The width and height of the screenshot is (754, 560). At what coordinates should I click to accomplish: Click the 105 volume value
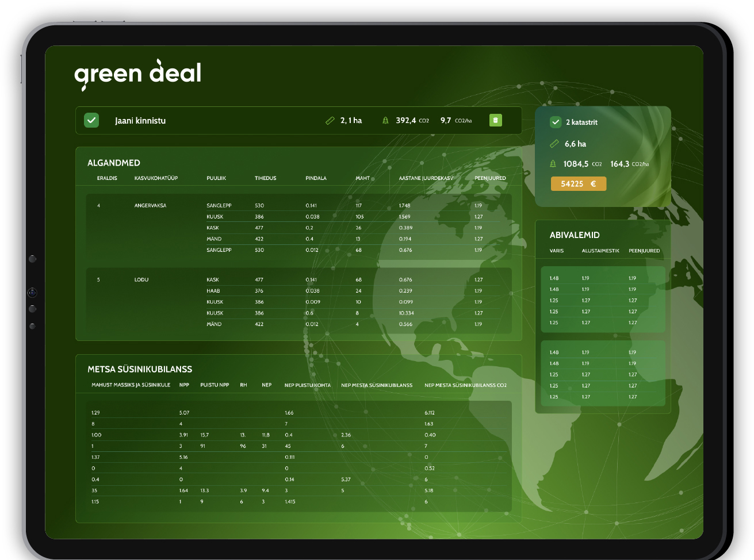pyautogui.click(x=359, y=217)
